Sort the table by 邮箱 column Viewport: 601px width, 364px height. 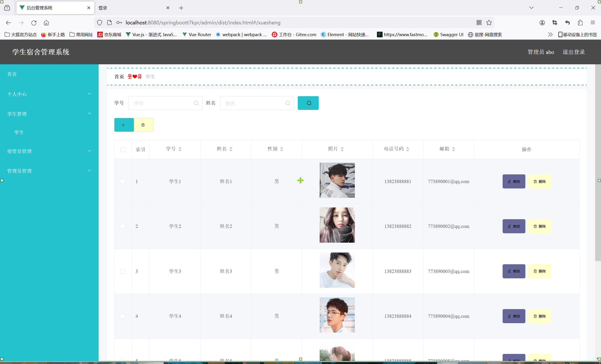[454, 149]
